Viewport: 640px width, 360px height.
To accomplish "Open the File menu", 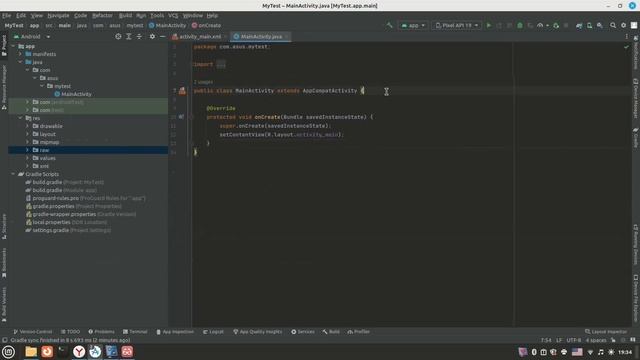I will click(x=7, y=16).
